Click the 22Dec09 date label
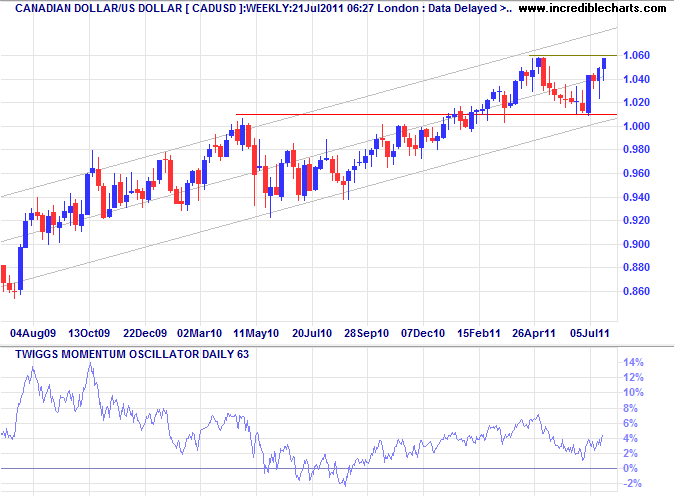The height and width of the screenshot is (500, 675). pyautogui.click(x=145, y=333)
